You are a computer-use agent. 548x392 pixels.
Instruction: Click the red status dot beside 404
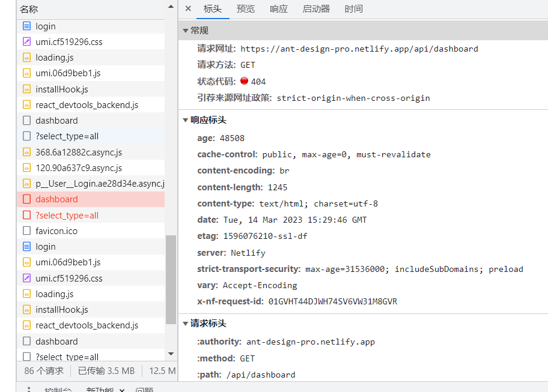coord(245,81)
